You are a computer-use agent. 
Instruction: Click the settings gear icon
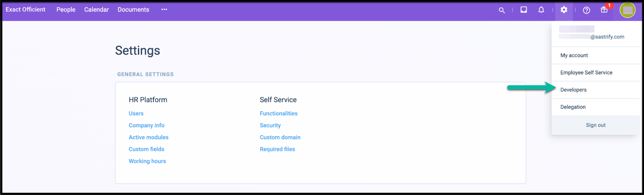564,10
